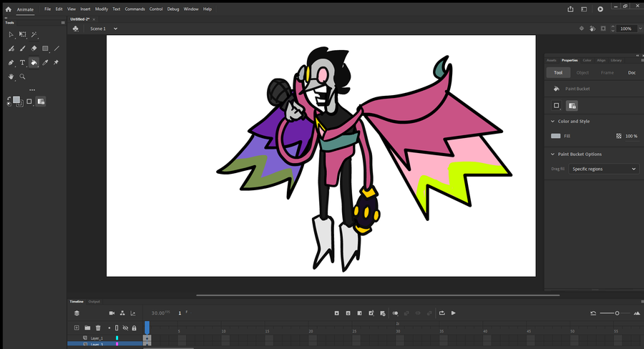This screenshot has height=349, width=644.
Task: Select the Pen tool
Action: tap(11, 62)
